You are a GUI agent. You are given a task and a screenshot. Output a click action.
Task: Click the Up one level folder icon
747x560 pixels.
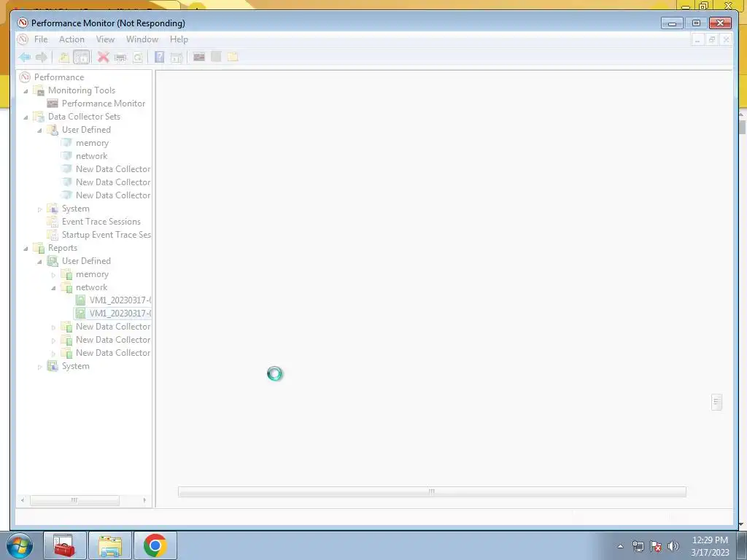pyautogui.click(x=64, y=58)
